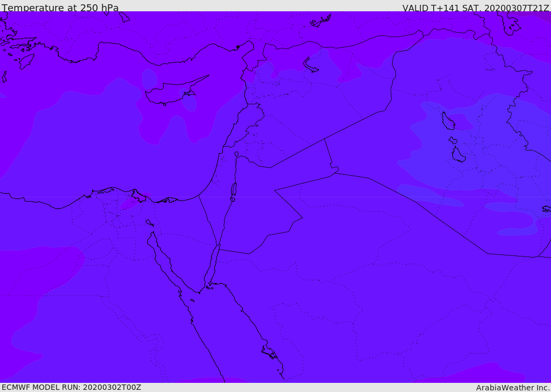
Task: Click Lake Tharthar in central Iraq
Action: click(448, 122)
